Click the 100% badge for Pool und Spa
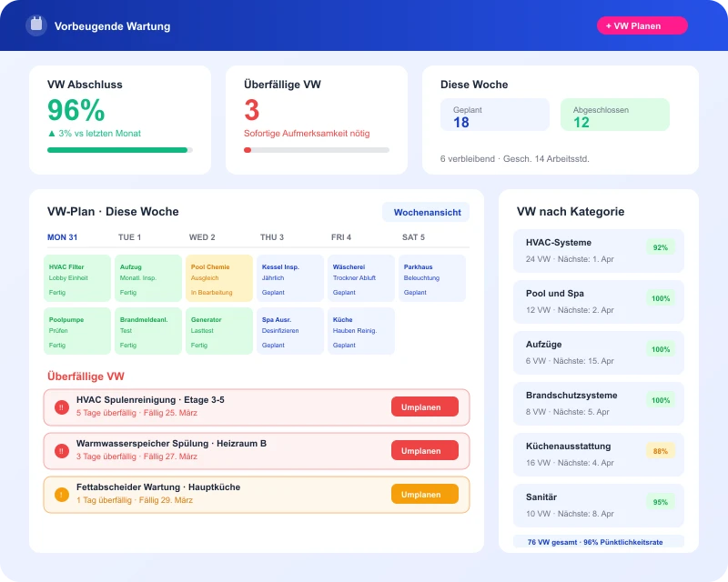Screen dimensions: 728x582 [x=661, y=298]
